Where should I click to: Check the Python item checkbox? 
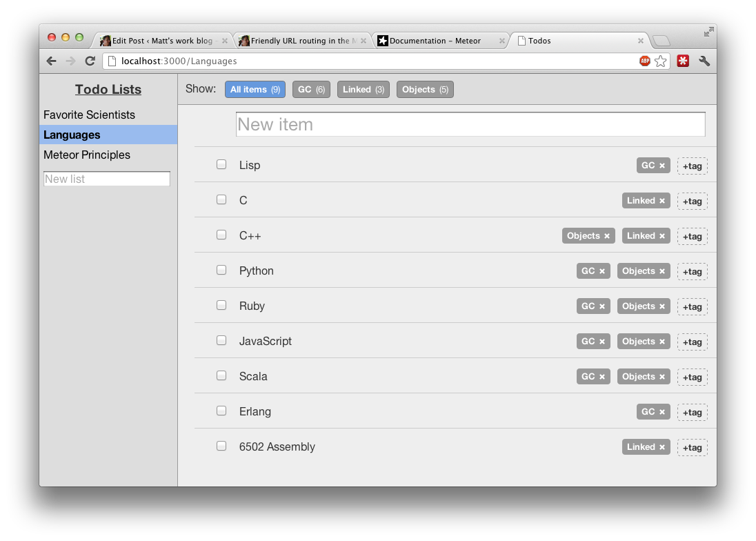click(x=221, y=270)
